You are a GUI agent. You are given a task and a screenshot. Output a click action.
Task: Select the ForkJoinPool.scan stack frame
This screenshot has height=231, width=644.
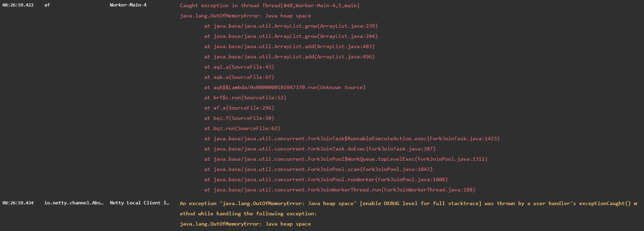318,169
